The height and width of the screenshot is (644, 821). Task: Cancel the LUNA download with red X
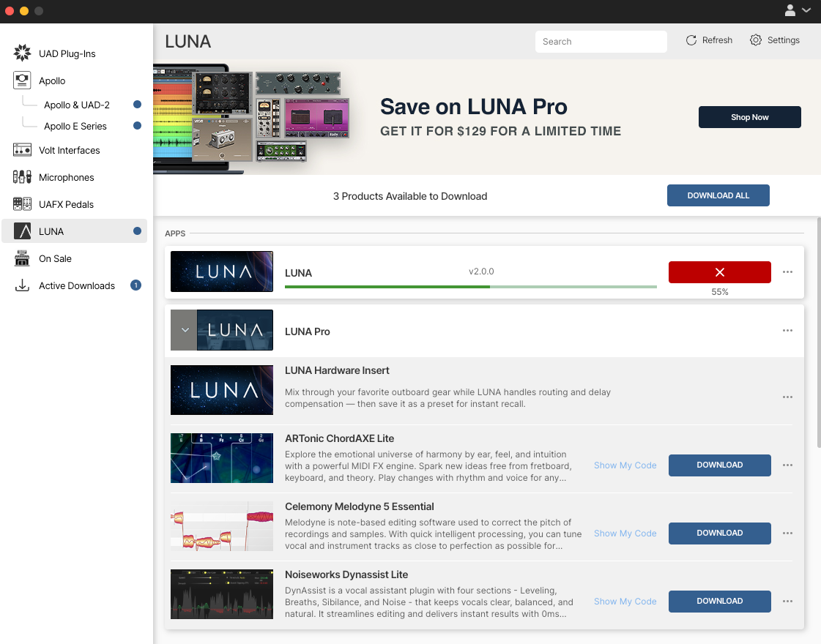click(719, 272)
